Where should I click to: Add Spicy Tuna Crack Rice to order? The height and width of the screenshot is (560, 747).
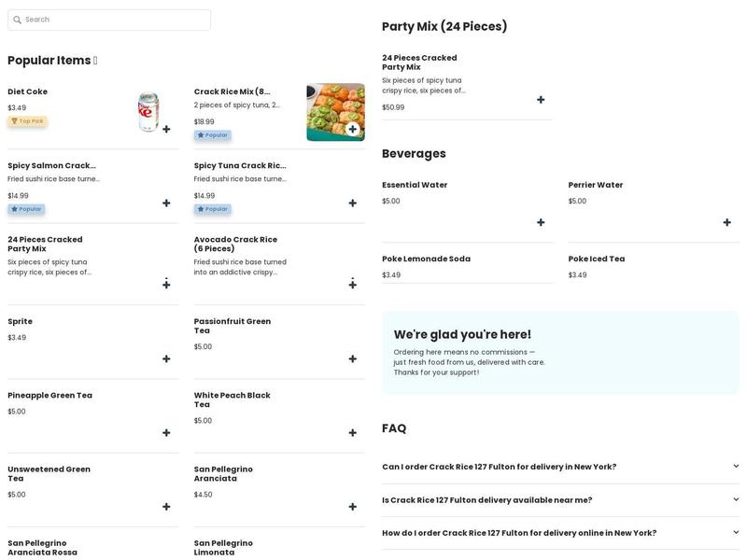click(352, 203)
